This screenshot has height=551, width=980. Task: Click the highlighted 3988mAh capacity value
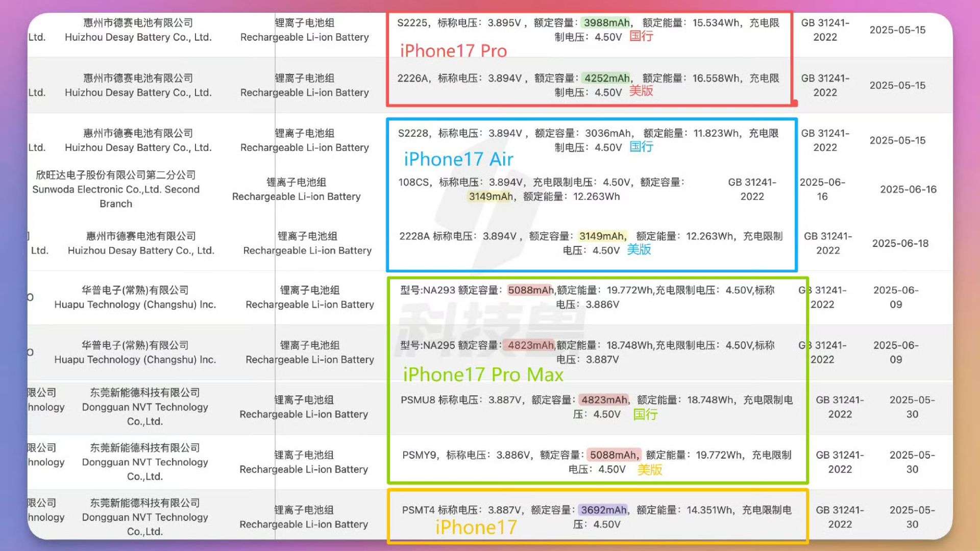tap(606, 23)
